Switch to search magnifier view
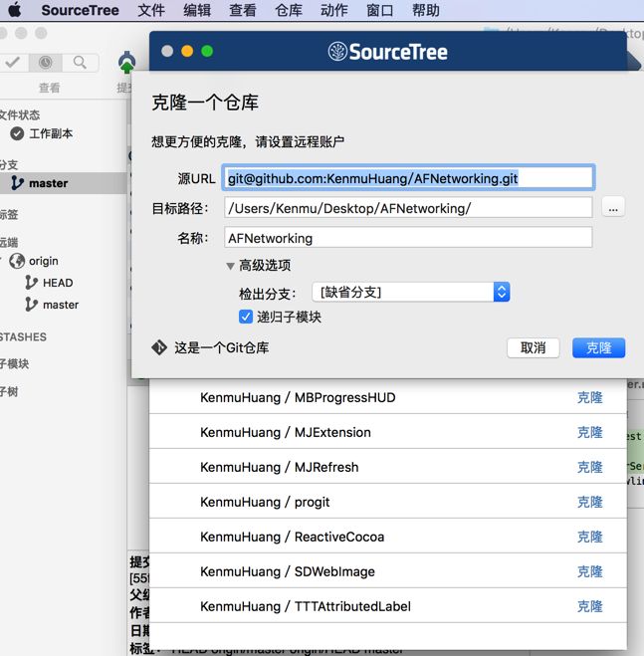 [x=80, y=63]
